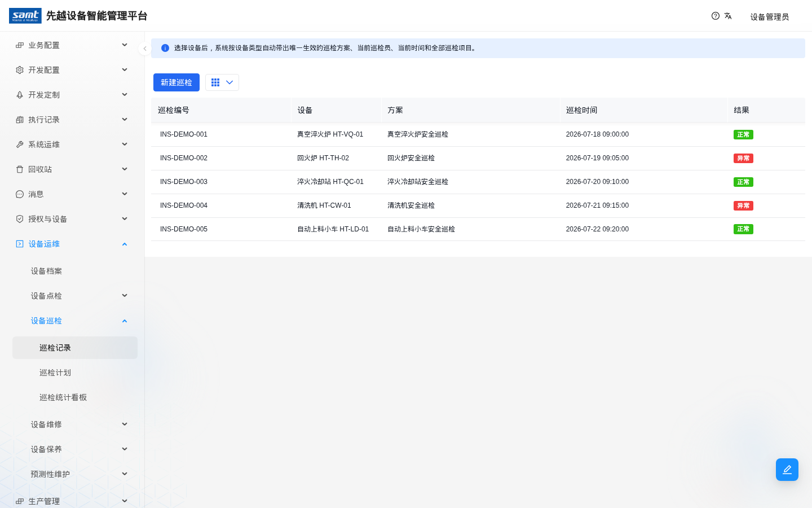The width and height of the screenshot is (812, 508).
Task: Click the 巡检时间 column header
Action: pyautogui.click(x=581, y=110)
